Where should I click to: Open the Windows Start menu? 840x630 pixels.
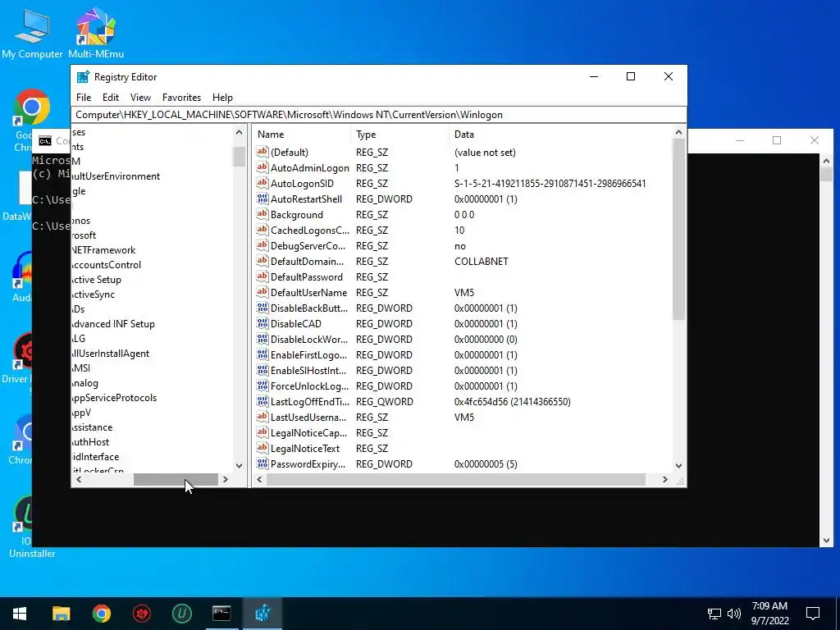click(x=20, y=614)
